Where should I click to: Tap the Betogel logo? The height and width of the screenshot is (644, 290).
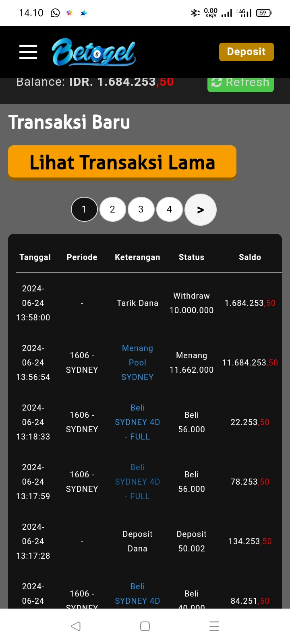94,52
